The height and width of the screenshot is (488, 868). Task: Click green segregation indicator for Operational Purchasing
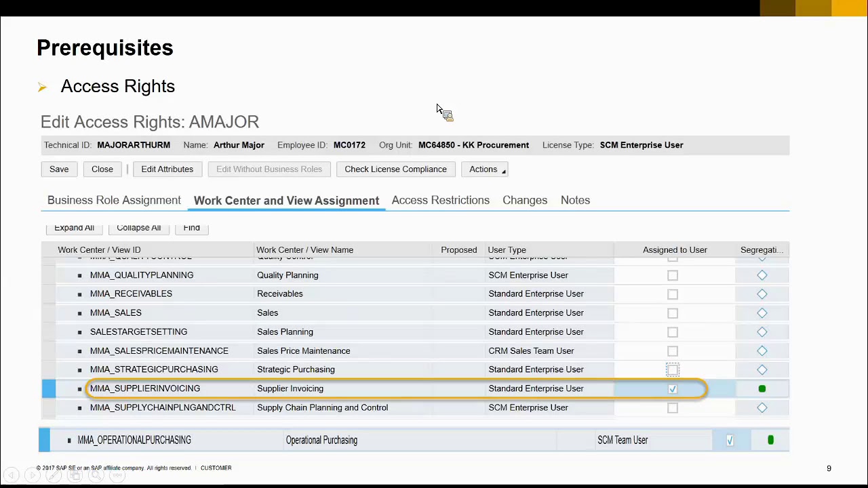(770, 441)
